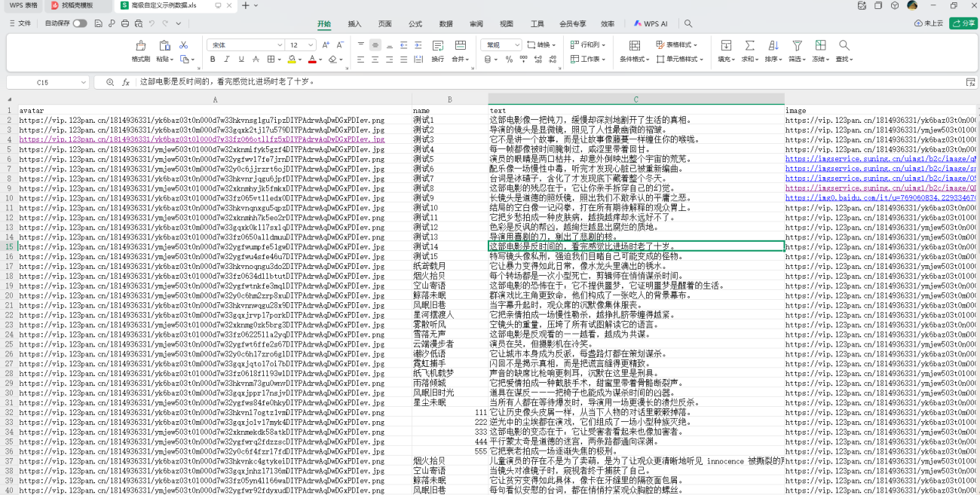Click the Filter (筛选) funnel icon

pyautogui.click(x=797, y=46)
